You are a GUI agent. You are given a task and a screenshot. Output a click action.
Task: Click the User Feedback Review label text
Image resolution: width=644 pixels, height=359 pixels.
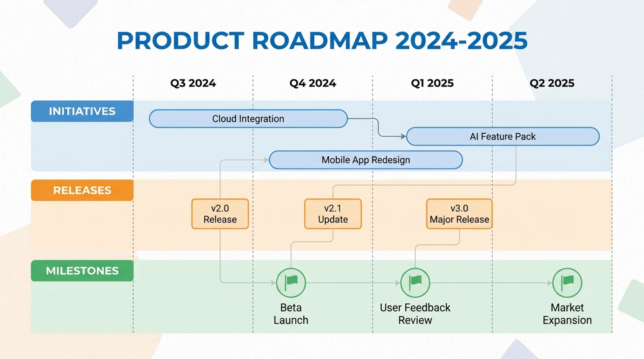pyautogui.click(x=415, y=314)
